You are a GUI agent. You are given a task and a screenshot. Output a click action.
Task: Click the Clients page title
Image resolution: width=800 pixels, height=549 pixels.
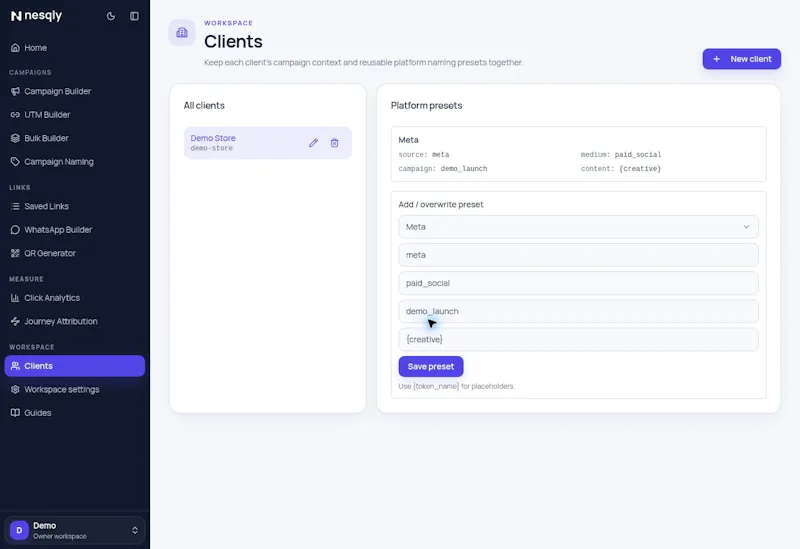pos(233,41)
